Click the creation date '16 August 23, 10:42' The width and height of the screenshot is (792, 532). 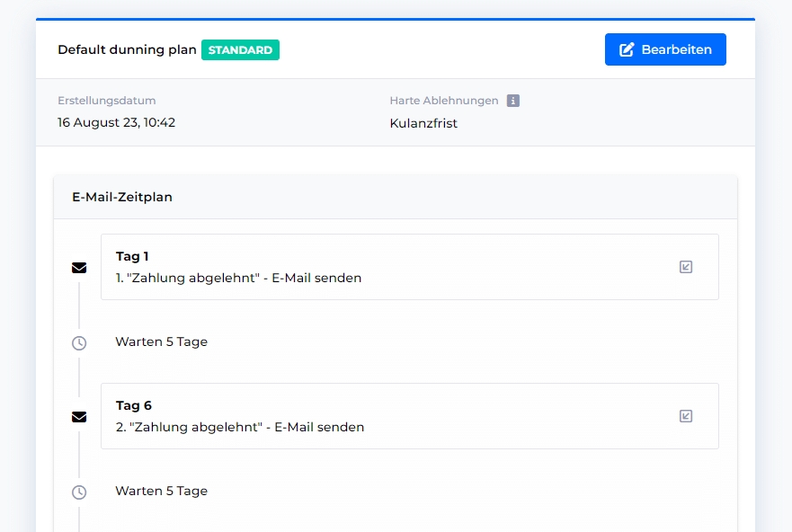(x=116, y=122)
